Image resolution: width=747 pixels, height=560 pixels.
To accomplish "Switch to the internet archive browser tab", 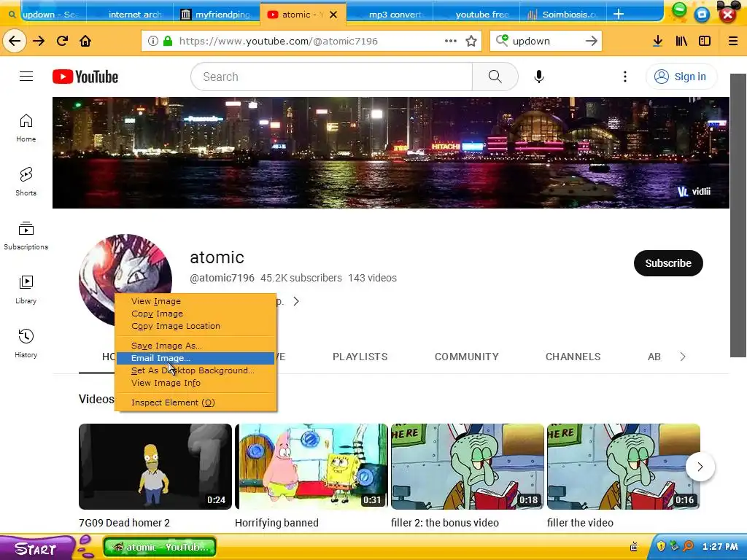I will tap(131, 15).
